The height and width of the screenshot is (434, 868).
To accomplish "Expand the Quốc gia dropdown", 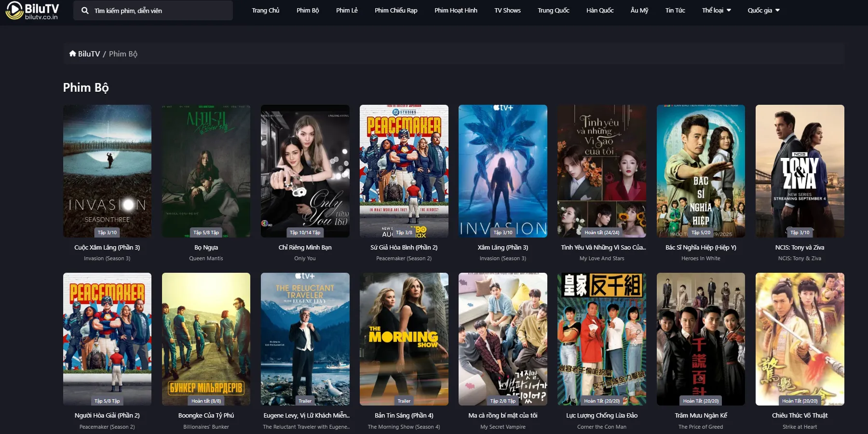I will [763, 10].
